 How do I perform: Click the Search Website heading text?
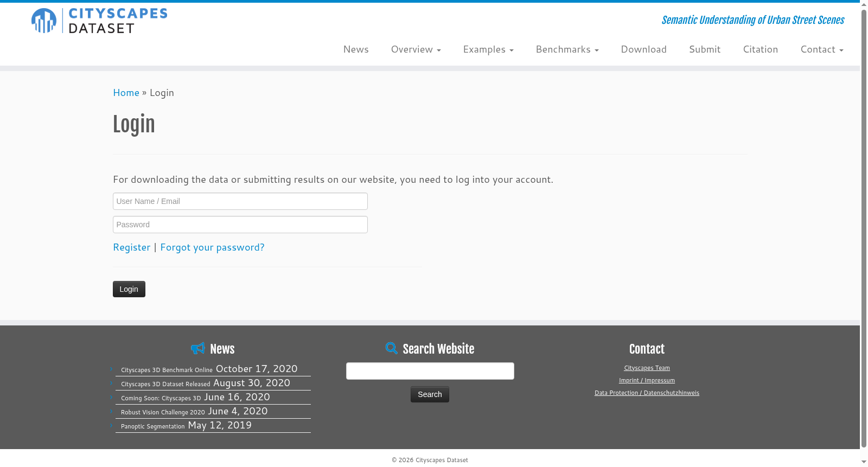[438, 349]
